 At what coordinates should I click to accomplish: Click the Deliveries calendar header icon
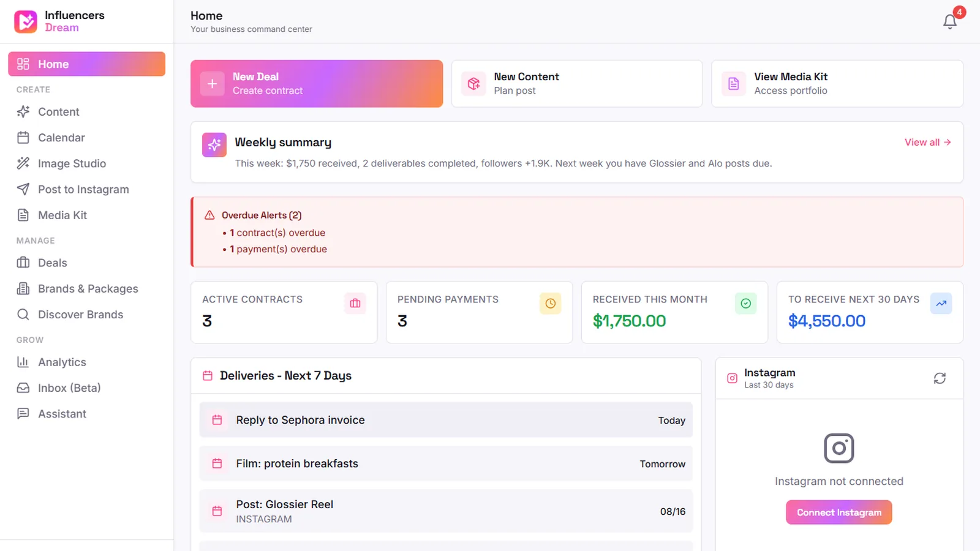(208, 376)
